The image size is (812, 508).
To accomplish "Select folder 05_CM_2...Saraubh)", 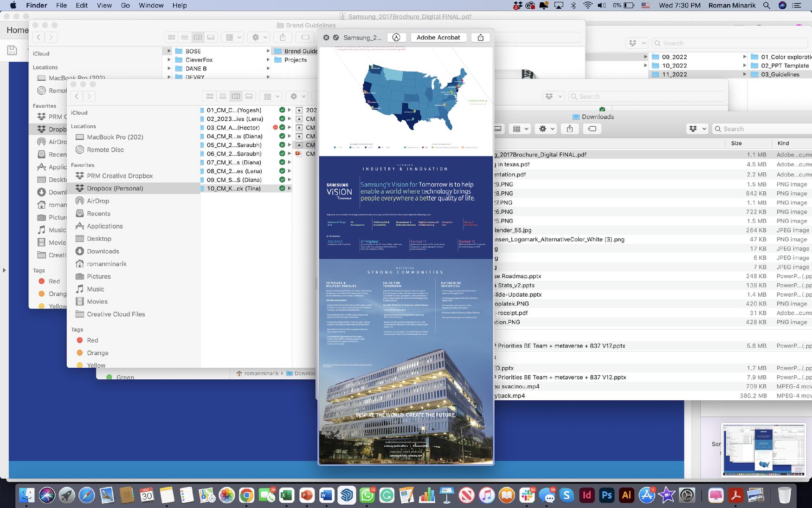I will pyautogui.click(x=246, y=145).
